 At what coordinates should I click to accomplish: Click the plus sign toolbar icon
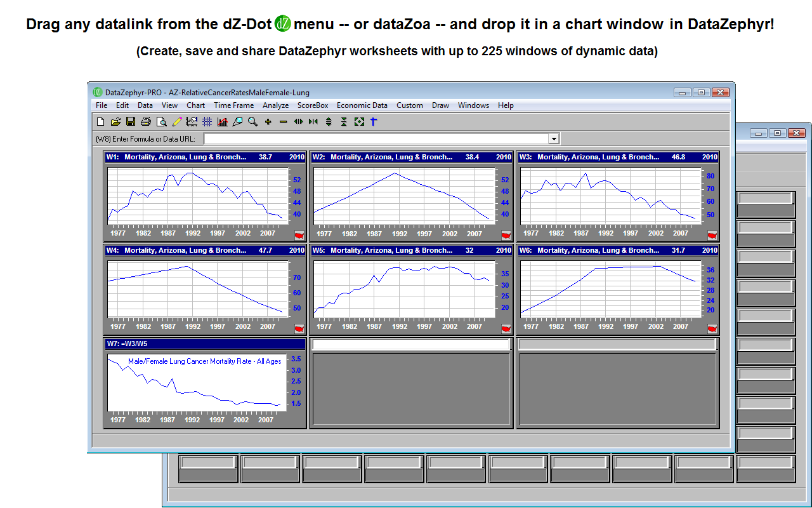click(x=268, y=122)
